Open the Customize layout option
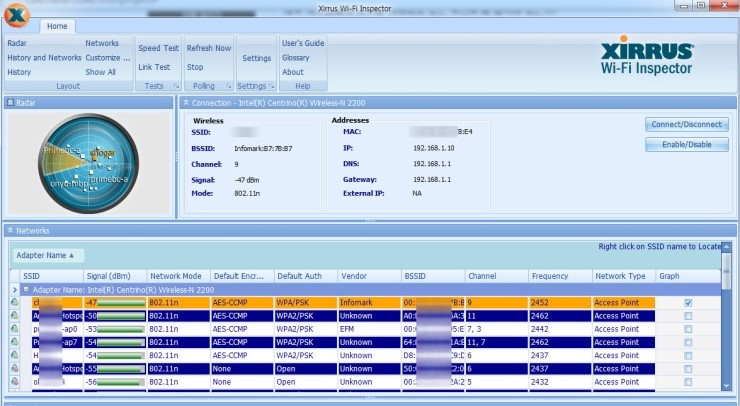Image resolution: width=740 pixels, height=406 pixels. click(108, 58)
